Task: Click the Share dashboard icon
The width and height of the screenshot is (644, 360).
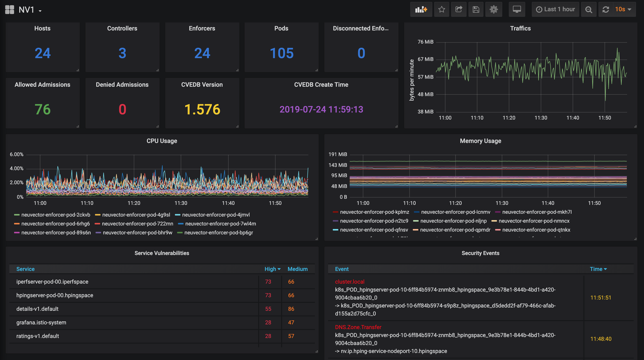Action: (x=459, y=10)
